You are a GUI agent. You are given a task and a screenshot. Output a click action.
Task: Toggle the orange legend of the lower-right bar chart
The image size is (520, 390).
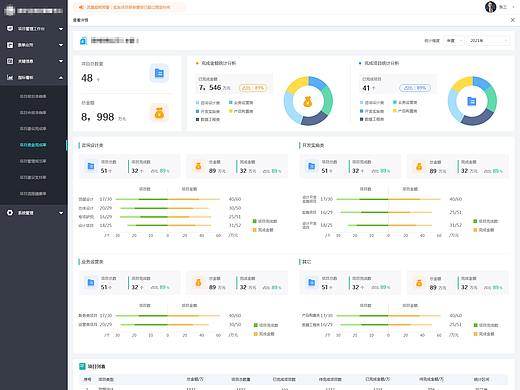click(x=484, y=334)
